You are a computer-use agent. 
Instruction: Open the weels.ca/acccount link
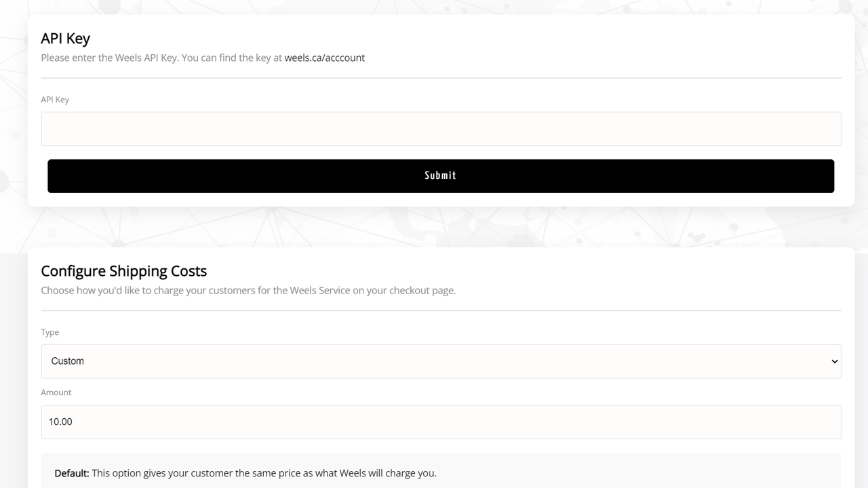[x=325, y=58]
